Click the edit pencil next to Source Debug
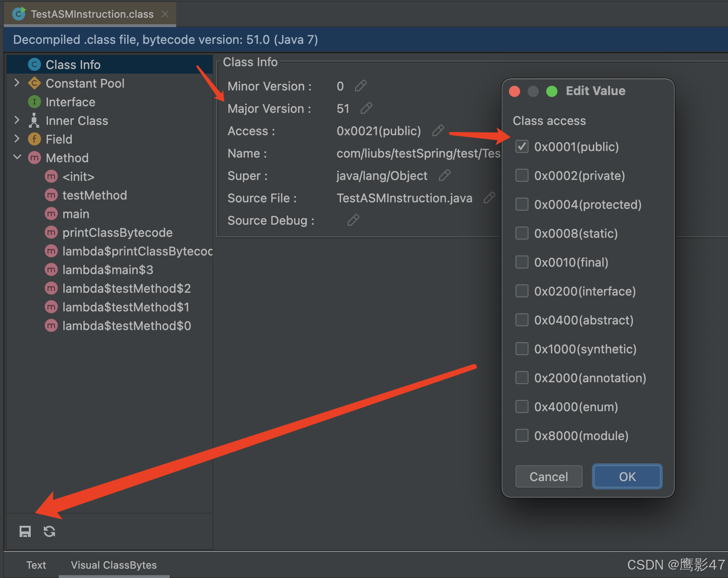 pos(353,220)
